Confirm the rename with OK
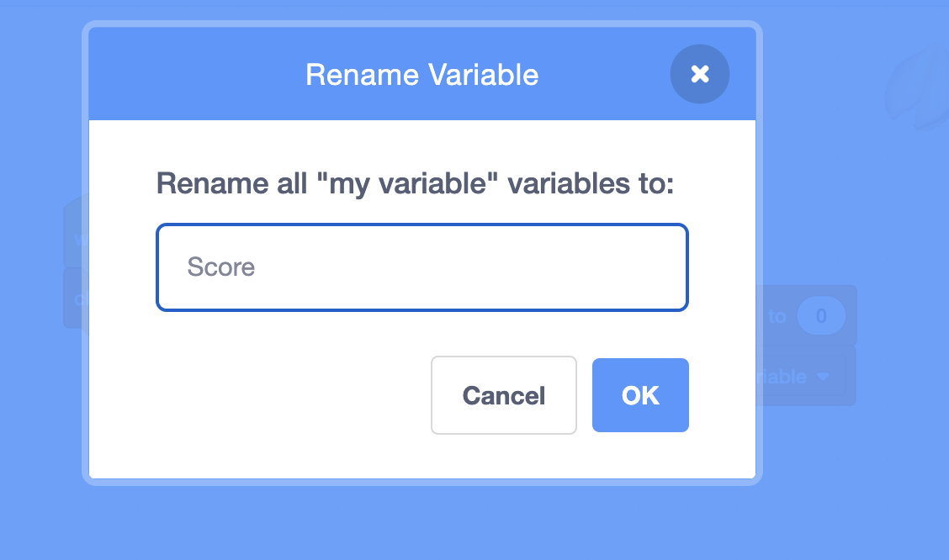949x560 pixels. (x=640, y=395)
